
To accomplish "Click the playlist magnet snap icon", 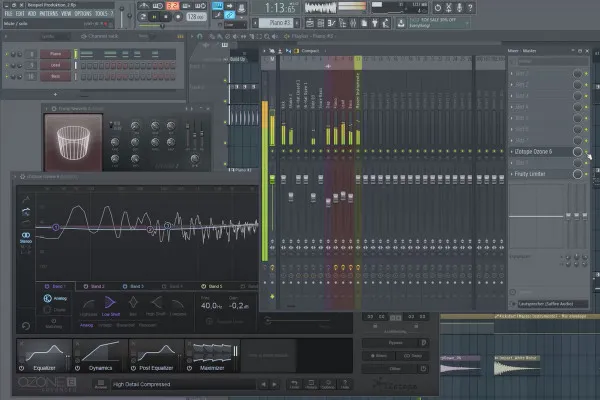I will pyautogui.click(x=200, y=36).
